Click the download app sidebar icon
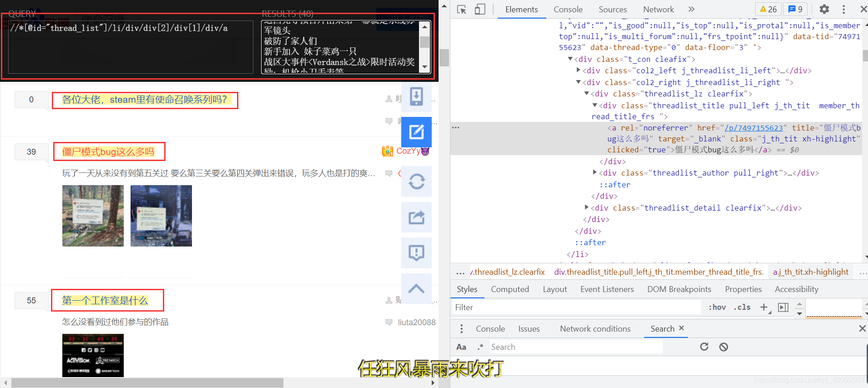The width and height of the screenshot is (868, 388). click(416, 96)
